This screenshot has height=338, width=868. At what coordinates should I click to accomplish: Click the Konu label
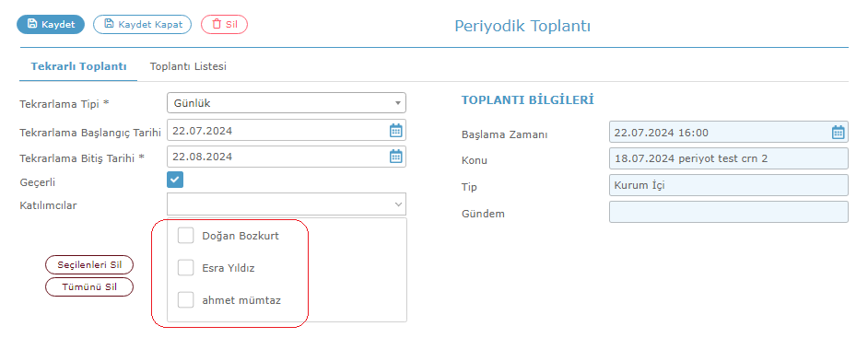tap(474, 160)
